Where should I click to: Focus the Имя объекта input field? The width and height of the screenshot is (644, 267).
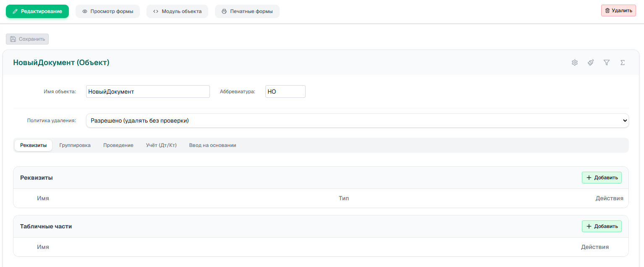148,92
